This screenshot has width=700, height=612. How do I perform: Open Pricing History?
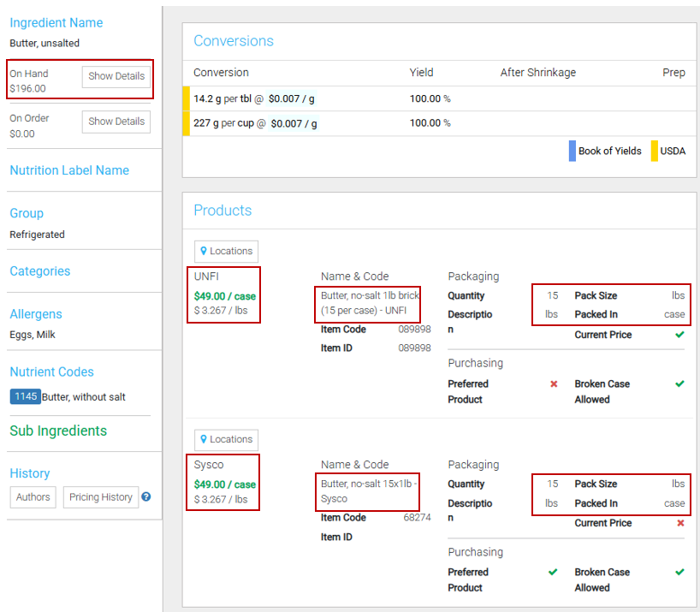pyautogui.click(x=100, y=496)
